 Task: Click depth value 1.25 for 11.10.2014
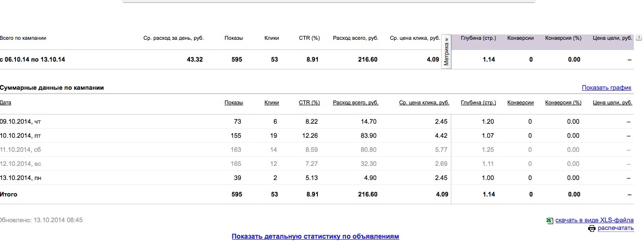488,150
